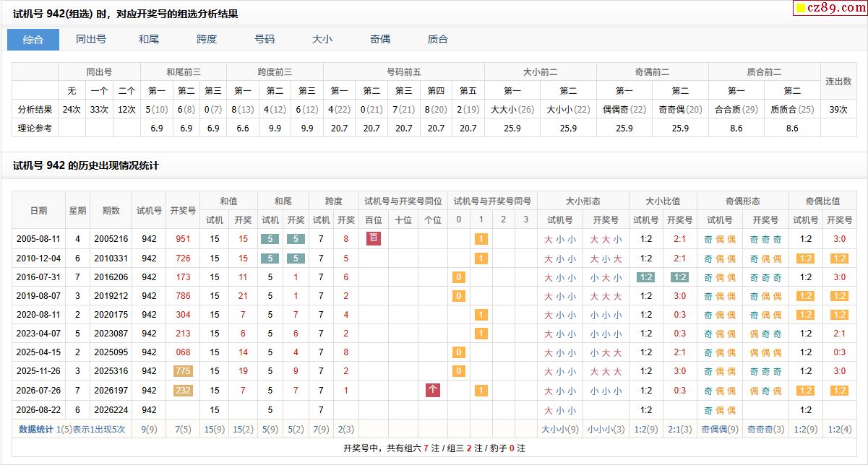
Task: Click highlighted 开奖号 232 cell
Action: point(183,390)
